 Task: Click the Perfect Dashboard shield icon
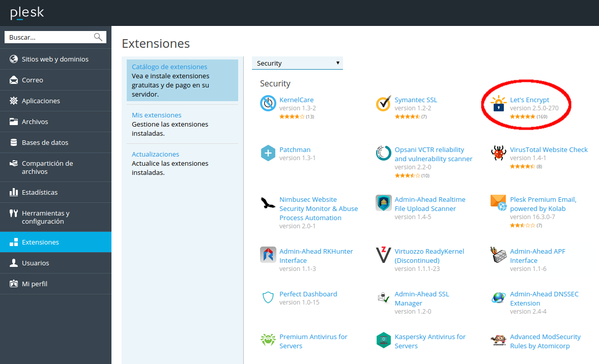click(268, 297)
